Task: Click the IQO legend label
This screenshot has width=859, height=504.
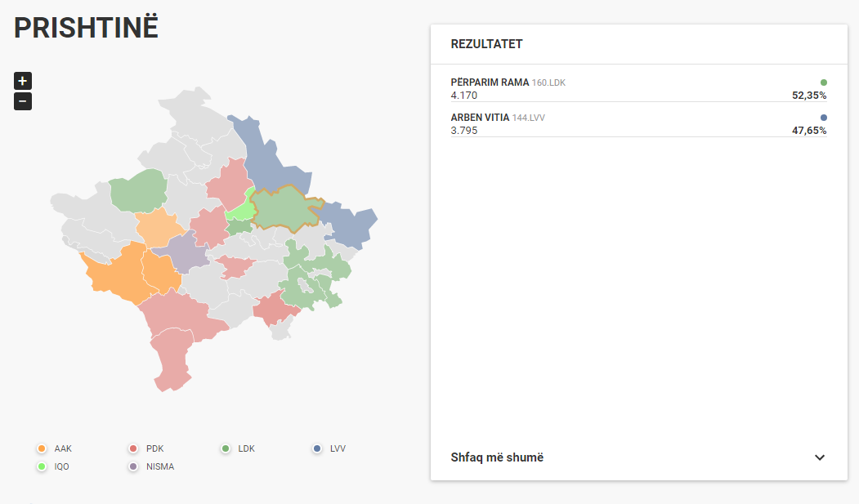Action: tap(62, 466)
